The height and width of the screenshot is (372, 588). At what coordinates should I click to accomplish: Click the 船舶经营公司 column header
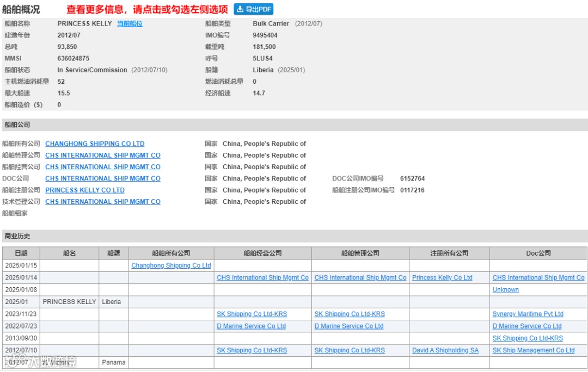click(x=262, y=253)
